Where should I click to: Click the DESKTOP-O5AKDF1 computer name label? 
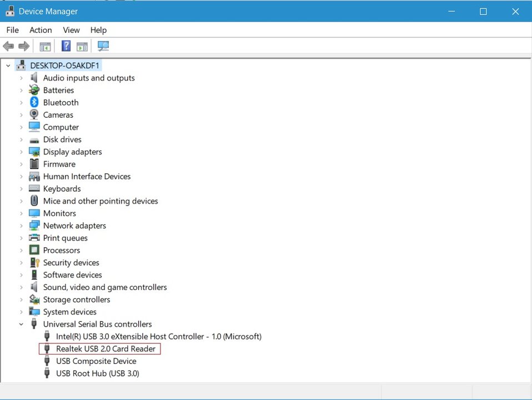coord(64,65)
